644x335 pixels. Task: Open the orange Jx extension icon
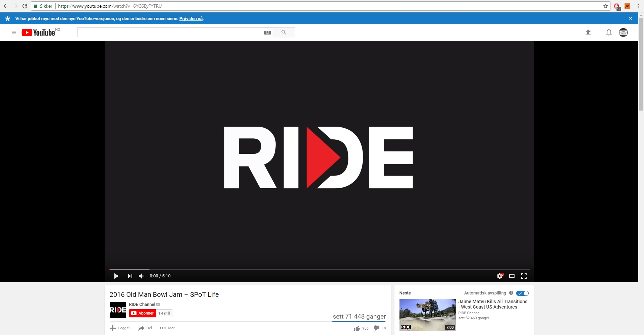[x=627, y=6]
